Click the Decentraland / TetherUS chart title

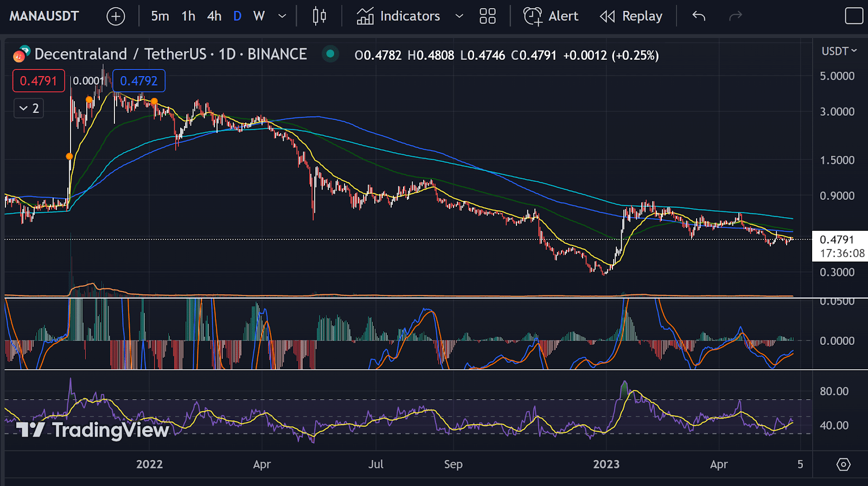pos(170,54)
